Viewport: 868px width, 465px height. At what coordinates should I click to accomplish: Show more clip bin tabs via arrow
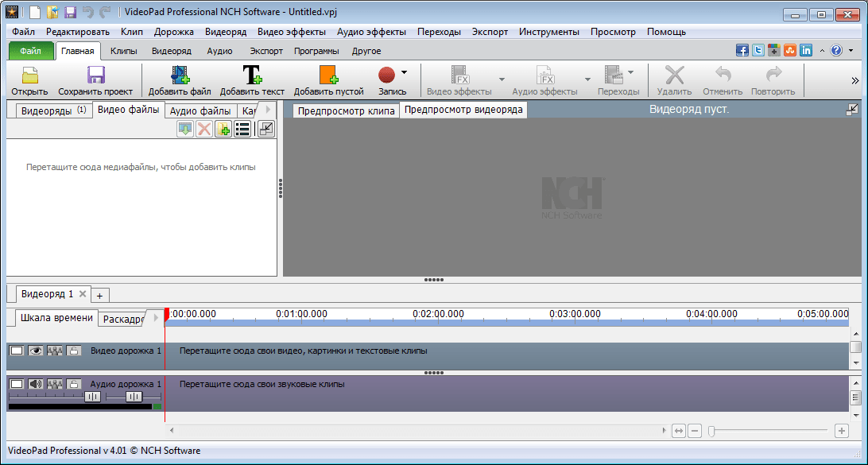(x=268, y=110)
